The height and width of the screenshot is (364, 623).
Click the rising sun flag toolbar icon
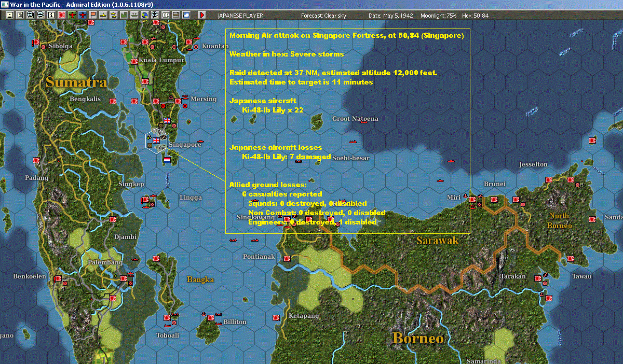(x=61, y=15)
